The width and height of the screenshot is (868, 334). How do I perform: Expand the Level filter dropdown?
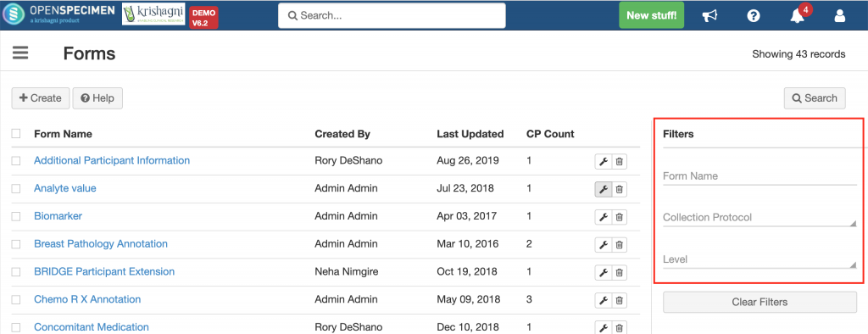point(759,259)
